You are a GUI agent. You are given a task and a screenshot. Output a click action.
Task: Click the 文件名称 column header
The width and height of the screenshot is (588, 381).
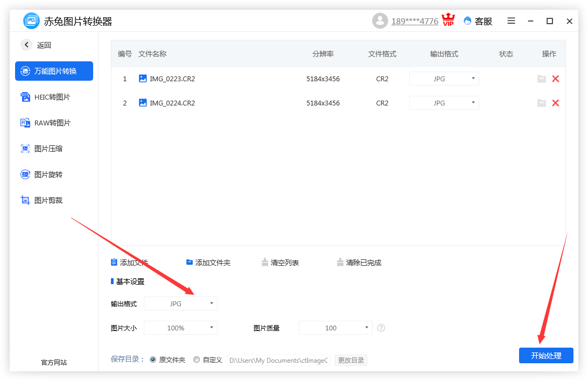(152, 54)
